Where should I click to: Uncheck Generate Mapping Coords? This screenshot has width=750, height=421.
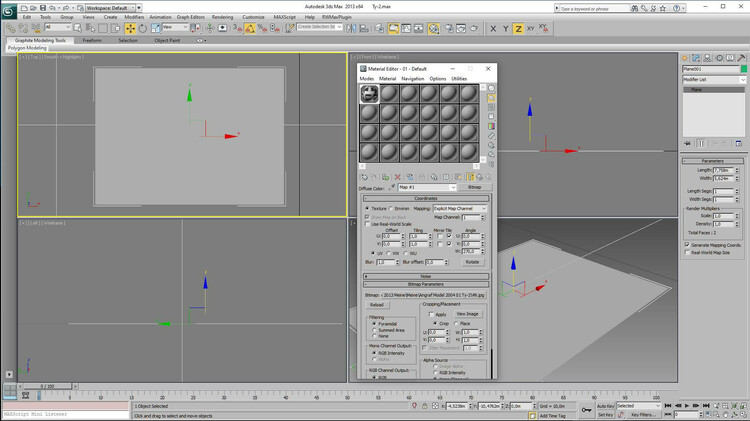click(687, 245)
